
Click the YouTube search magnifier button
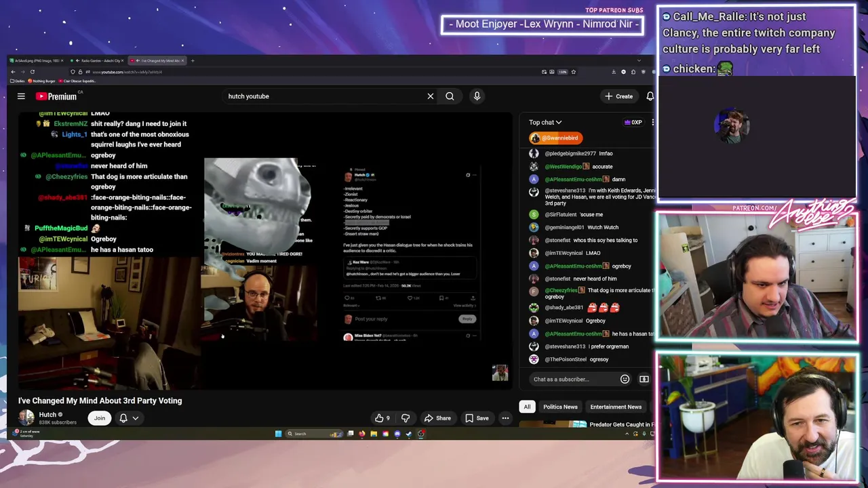(450, 96)
